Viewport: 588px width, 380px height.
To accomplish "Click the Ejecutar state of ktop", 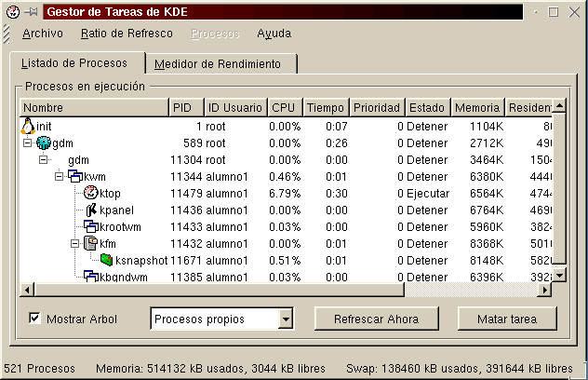I will 428,194.
